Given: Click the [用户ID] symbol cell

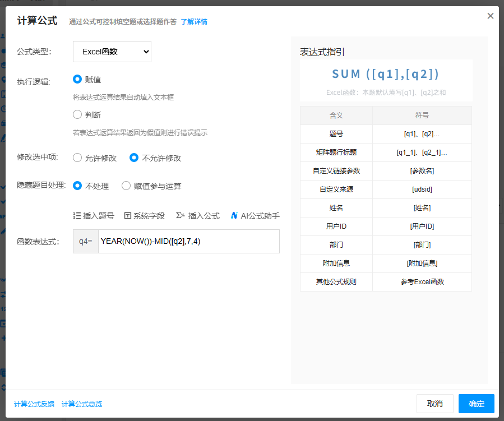Looking at the screenshot, I should pyautogui.click(x=422, y=226).
